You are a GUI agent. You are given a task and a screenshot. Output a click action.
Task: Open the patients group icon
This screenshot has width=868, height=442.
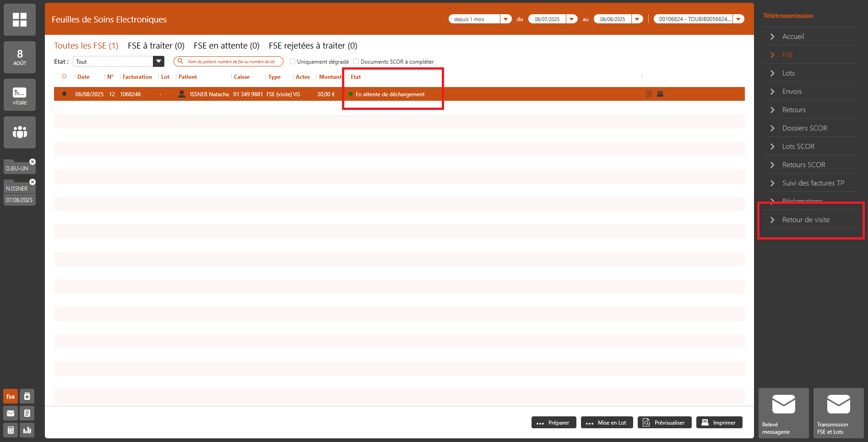coord(19,132)
